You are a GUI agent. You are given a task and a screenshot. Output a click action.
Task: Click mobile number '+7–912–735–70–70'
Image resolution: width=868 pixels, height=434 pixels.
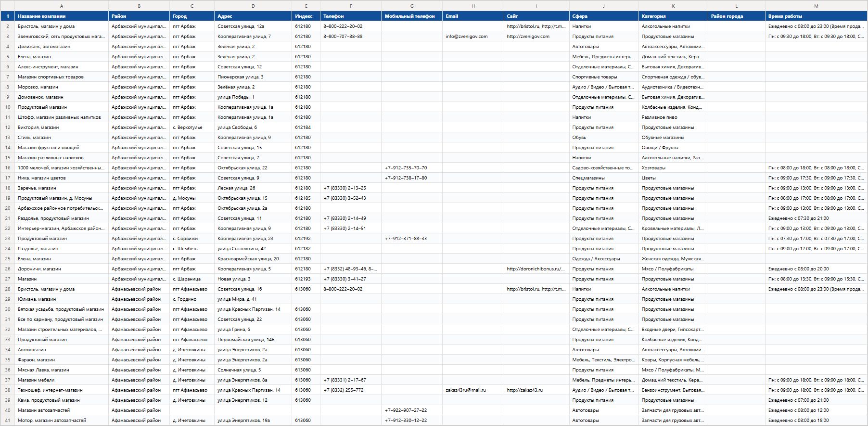pos(412,168)
